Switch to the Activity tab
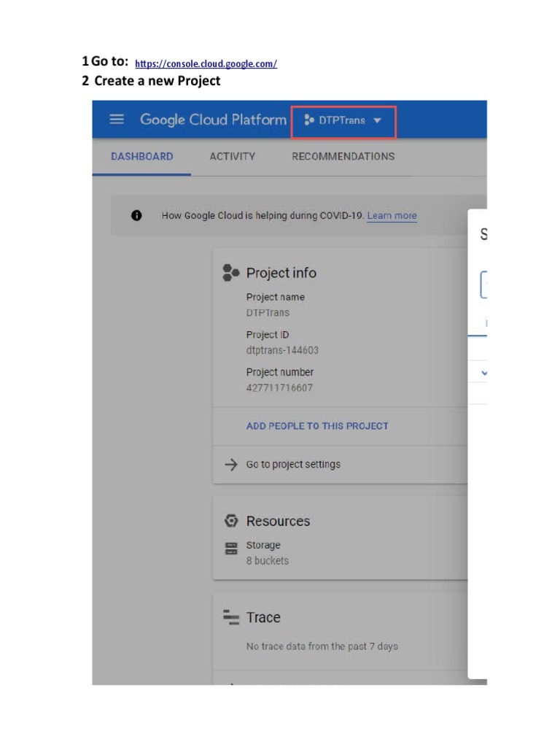560x747 pixels. [x=233, y=156]
